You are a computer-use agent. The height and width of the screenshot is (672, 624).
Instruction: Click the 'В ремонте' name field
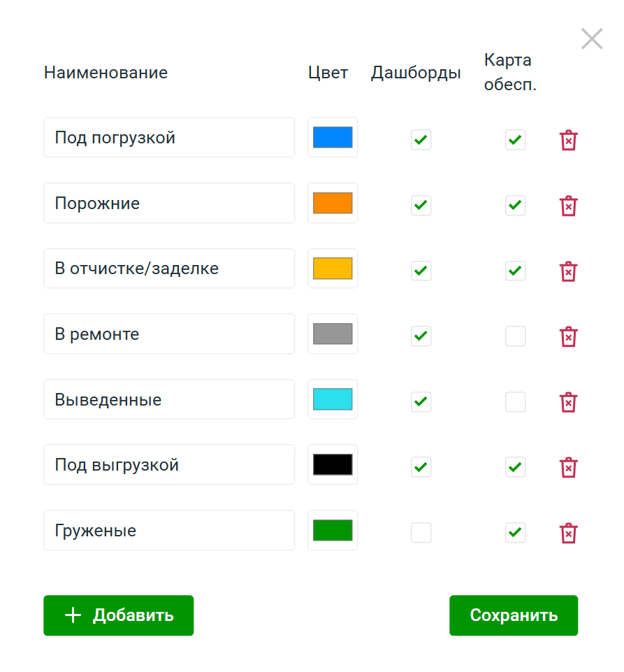coord(169,334)
